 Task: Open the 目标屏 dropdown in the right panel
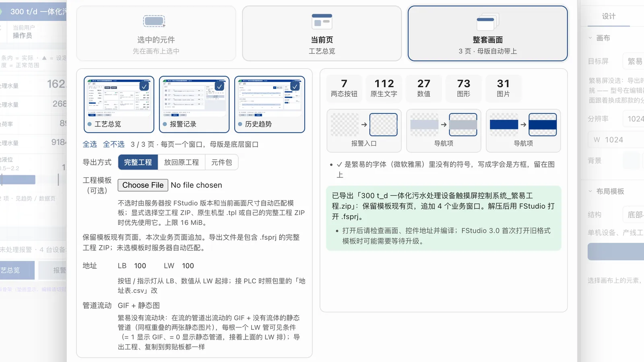pos(634,61)
